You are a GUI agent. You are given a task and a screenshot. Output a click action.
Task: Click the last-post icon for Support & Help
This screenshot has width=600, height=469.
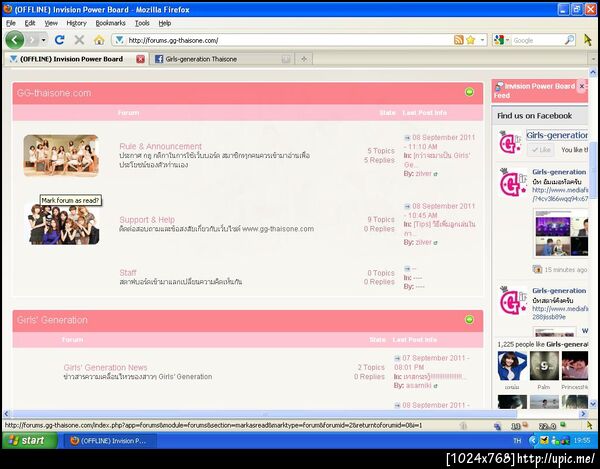(x=407, y=207)
